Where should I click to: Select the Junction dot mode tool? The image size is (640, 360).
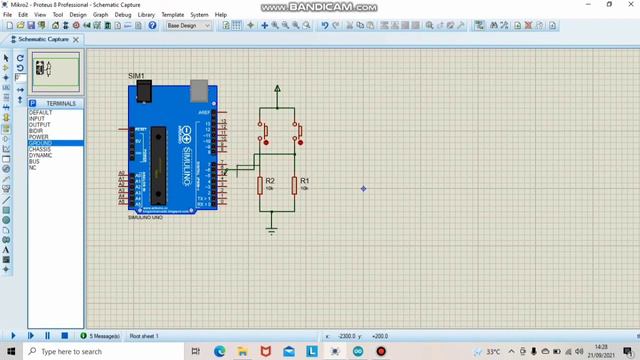(6, 78)
